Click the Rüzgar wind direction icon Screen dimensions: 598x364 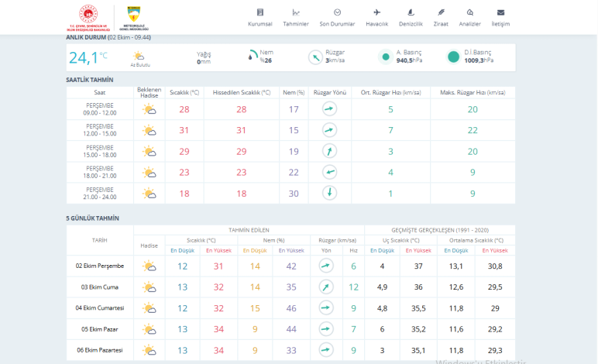315,57
